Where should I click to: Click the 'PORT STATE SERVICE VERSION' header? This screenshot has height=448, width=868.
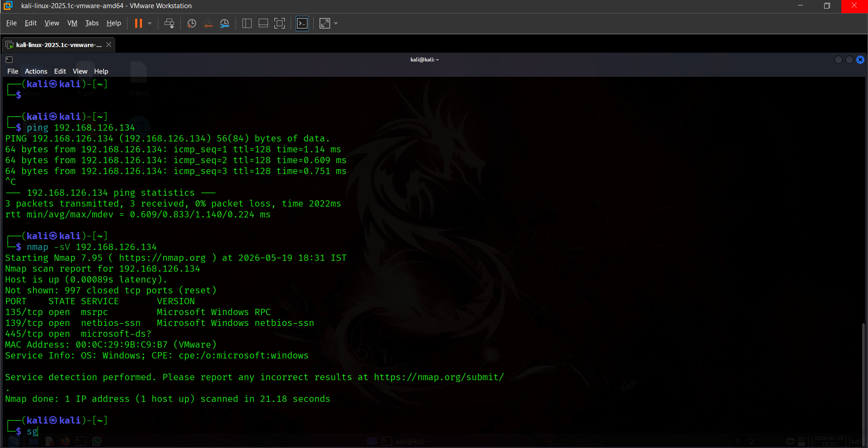100,302
